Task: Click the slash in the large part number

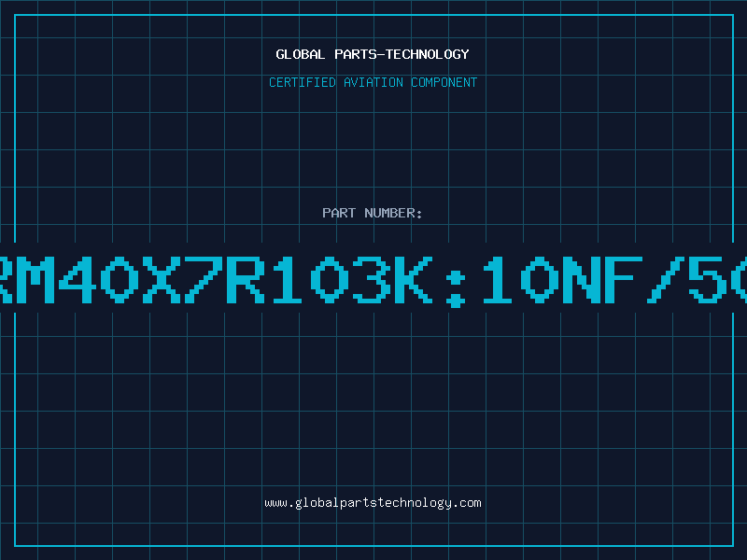Action: tap(666, 280)
